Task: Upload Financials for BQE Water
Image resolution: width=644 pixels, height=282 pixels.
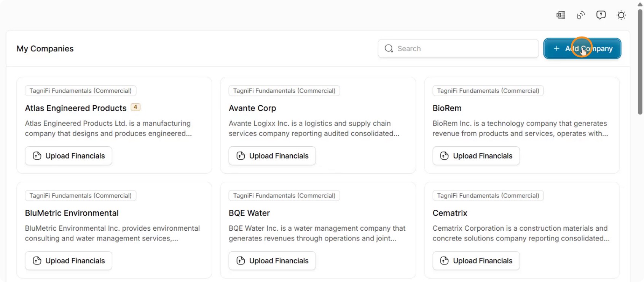Action: pyautogui.click(x=272, y=261)
